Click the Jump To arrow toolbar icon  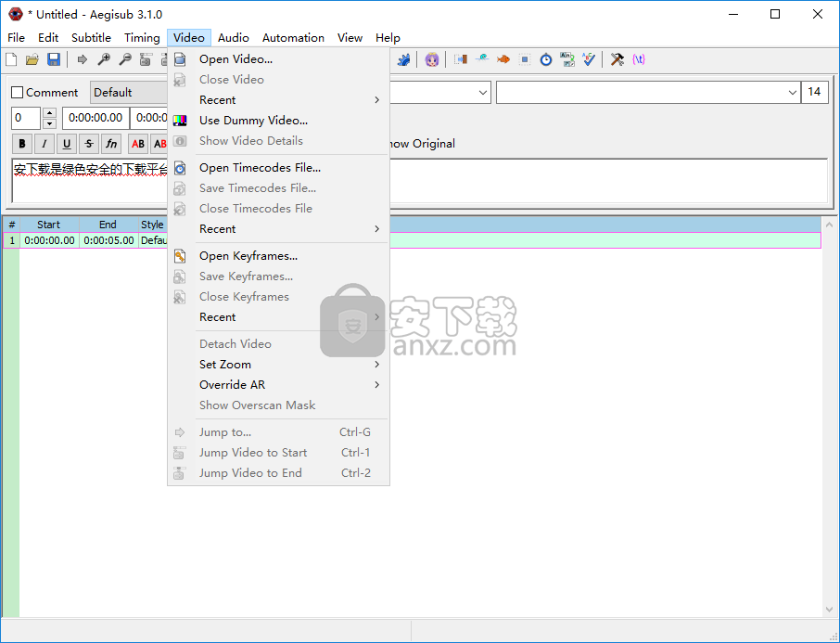coord(82,59)
